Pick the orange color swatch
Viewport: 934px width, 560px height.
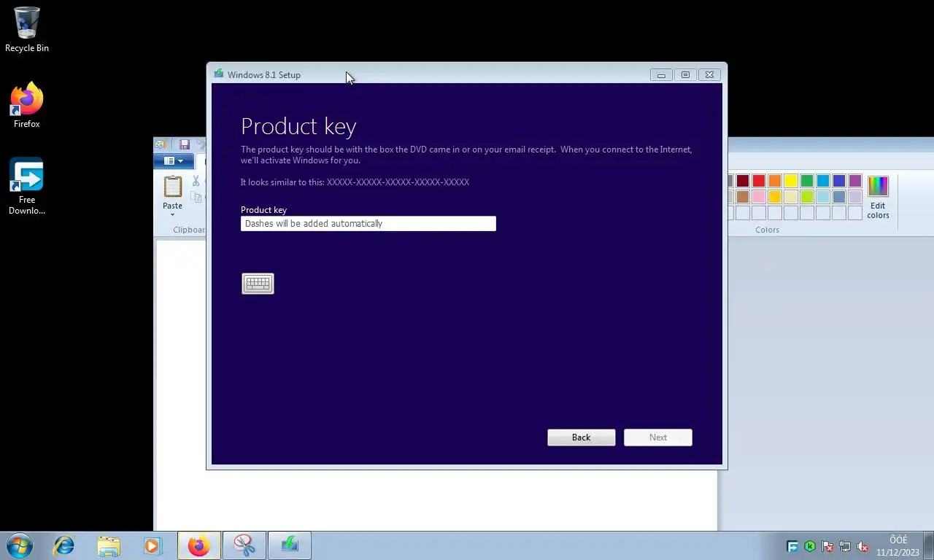775,181
